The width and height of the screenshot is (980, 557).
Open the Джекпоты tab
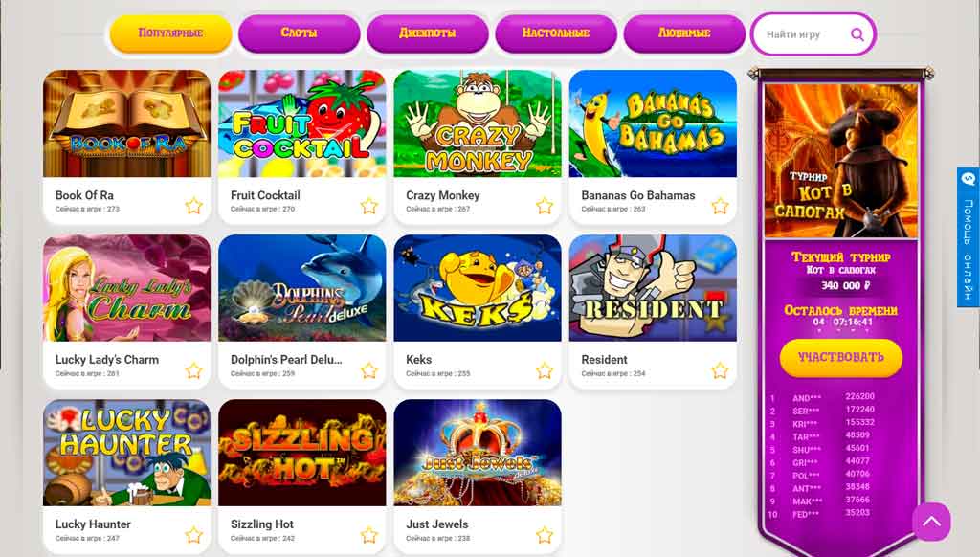428,33
